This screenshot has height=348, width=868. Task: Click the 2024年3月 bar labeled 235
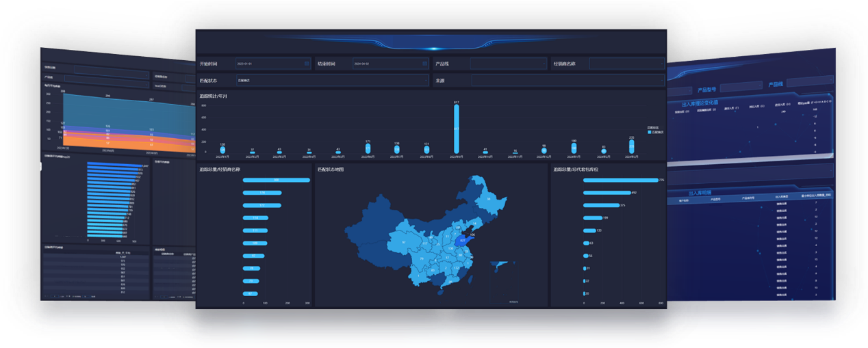point(631,148)
